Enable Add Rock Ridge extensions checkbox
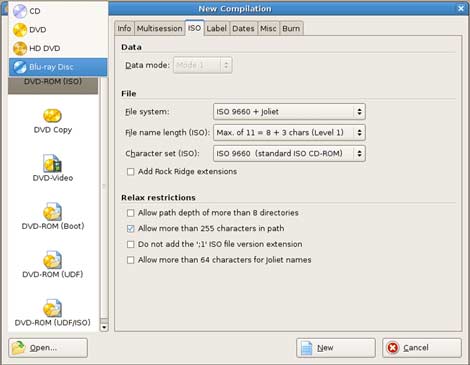 coord(130,172)
